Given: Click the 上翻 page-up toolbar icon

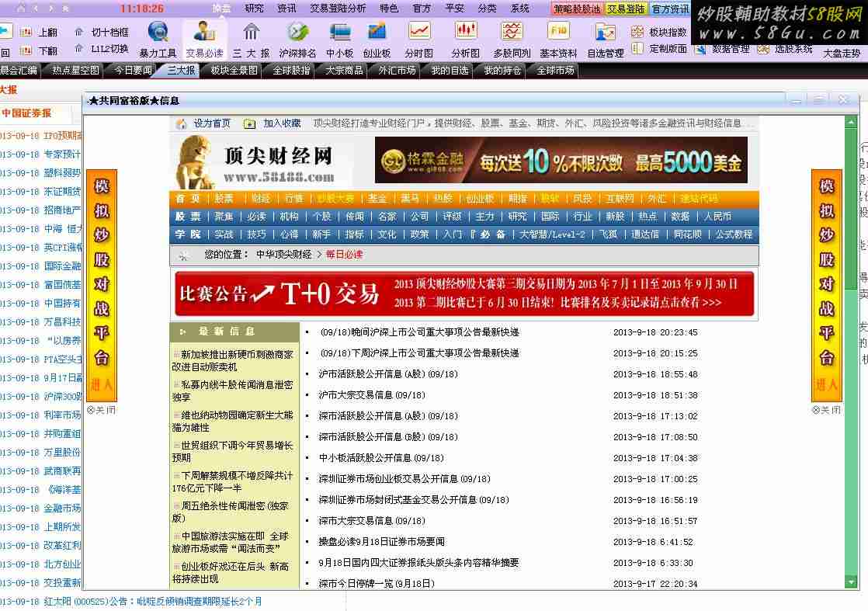Looking at the screenshot, I should [x=26, y=32].
